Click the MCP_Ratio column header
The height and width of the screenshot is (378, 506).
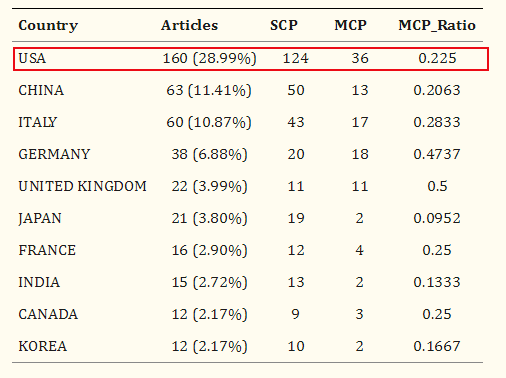437,25
